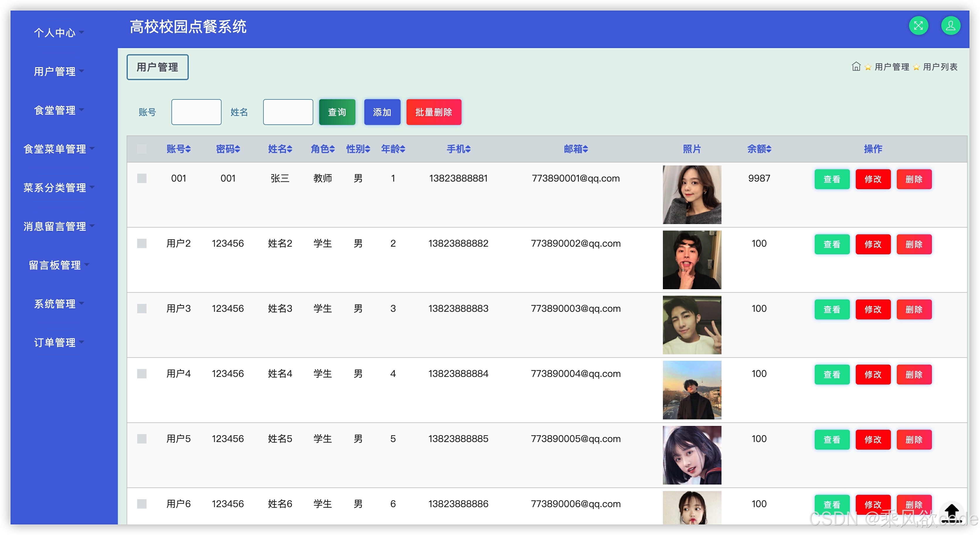Sort table by 年龄 column arrows

click(402, 149)
